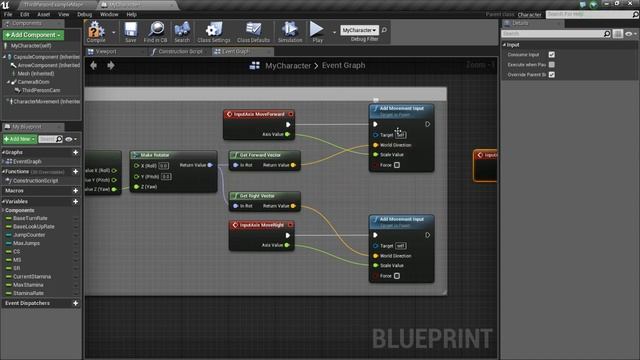Open MyCharacter debug filter dropdown
This screenshot has width=640, height=360.
(x=359, y=30)
